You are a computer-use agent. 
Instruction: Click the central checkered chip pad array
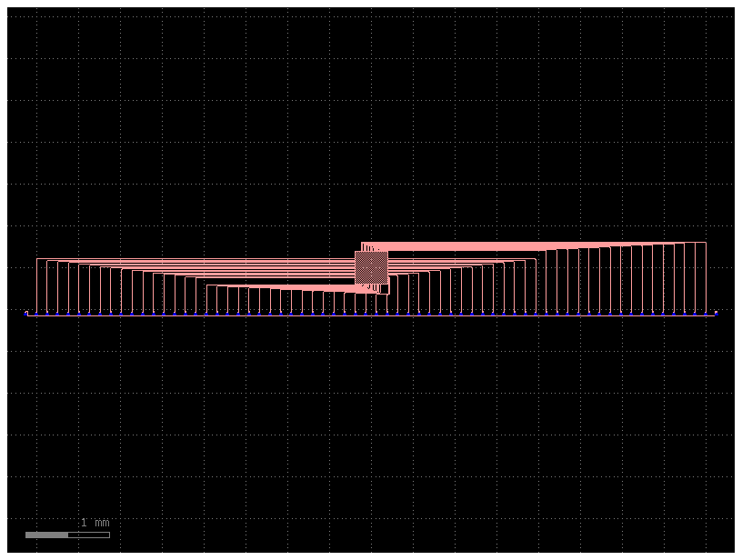pyautogui.click(x=371, y=266)
